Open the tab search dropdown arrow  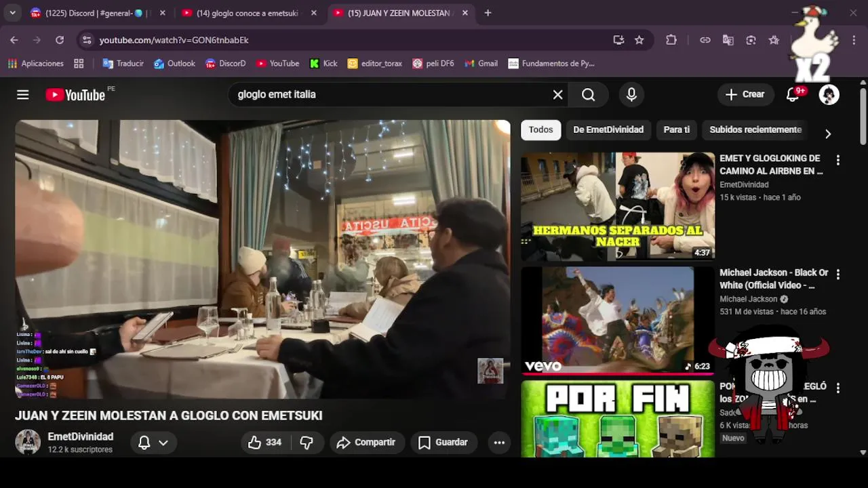pyautogui.click(x=12, y=13)
